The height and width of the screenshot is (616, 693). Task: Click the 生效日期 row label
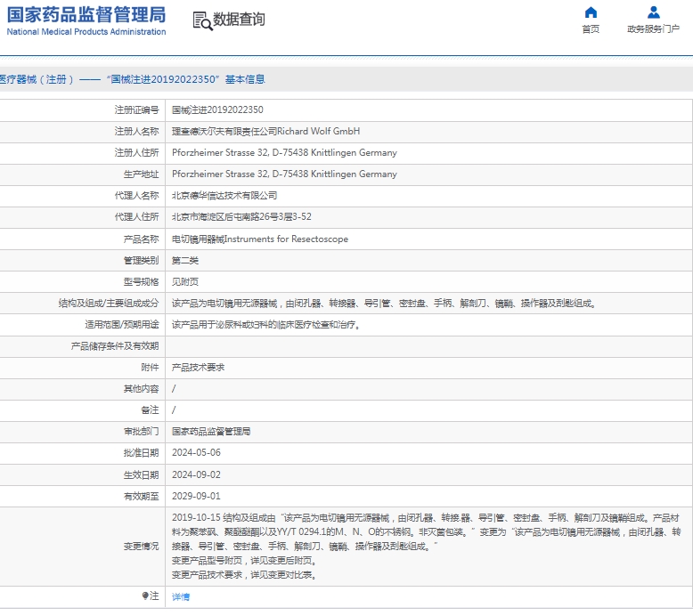pos(141,474)
